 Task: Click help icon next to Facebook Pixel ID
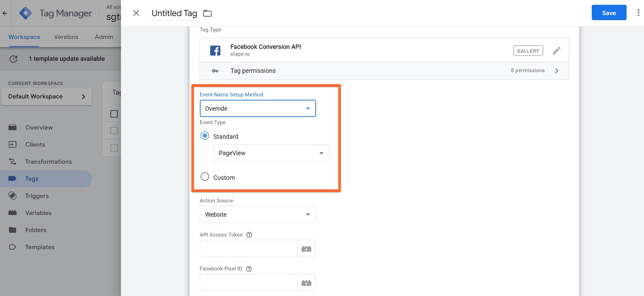pyautogui.click(x=249, y=269)
